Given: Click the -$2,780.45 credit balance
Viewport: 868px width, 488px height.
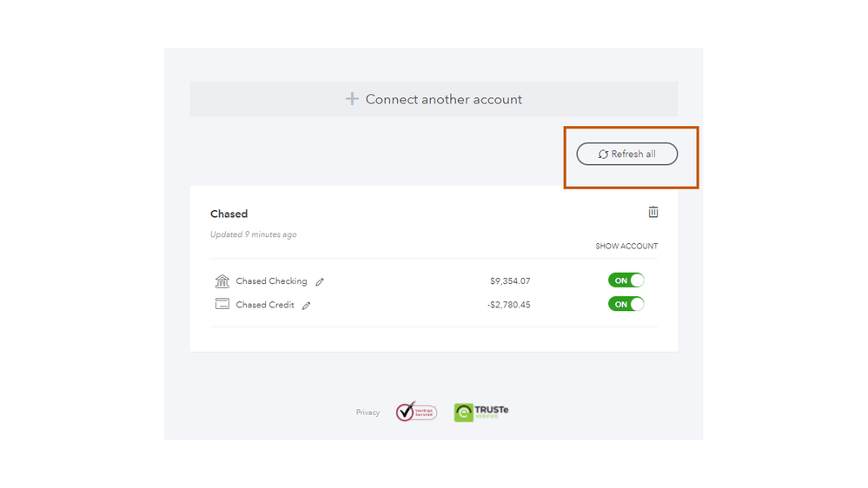Looking at the screenshot, I should (508, 305).
